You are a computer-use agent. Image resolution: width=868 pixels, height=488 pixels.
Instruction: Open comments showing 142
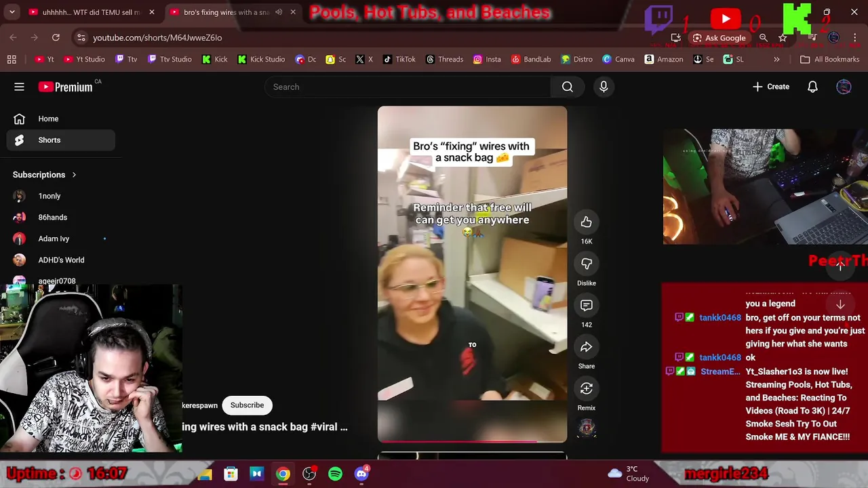click(587, 305)
